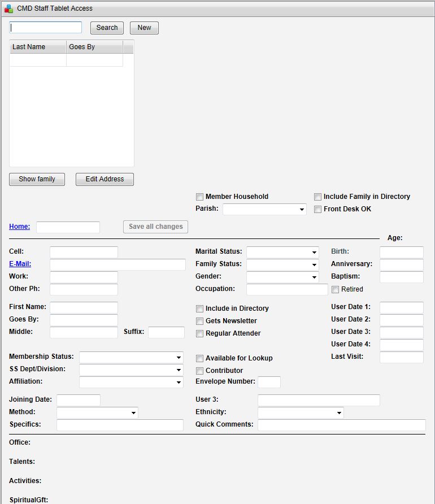Click the Anniversary date field
The image size is (435, 504).
(402, 264)
